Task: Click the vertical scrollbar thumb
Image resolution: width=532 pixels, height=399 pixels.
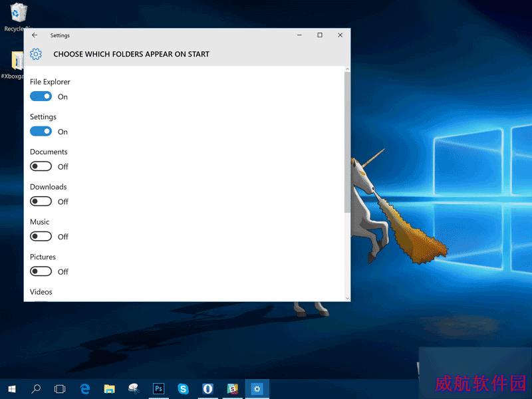Action: [347, 142]
